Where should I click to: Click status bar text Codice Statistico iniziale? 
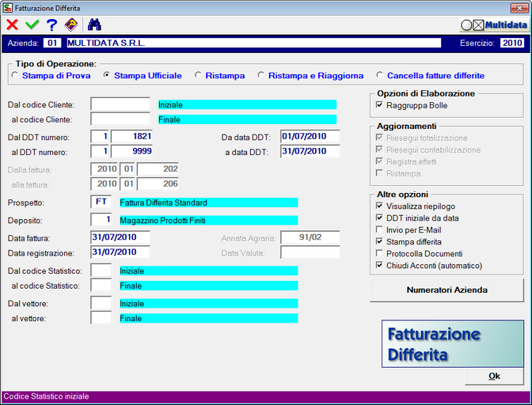point(46,396)
